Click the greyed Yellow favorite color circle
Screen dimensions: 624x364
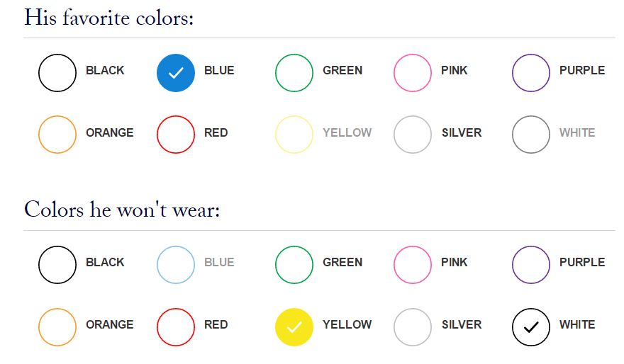click(x=294, y=135)
